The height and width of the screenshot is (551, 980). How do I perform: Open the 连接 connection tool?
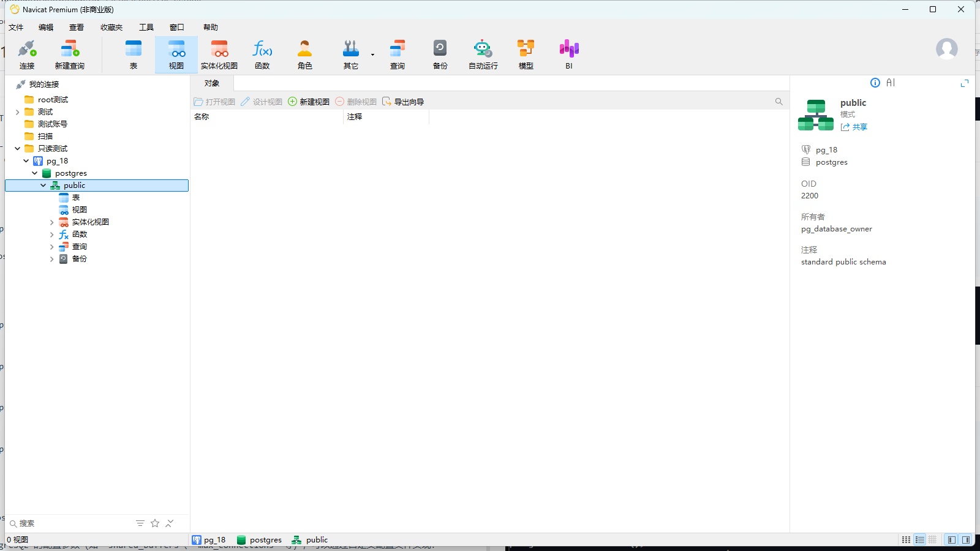tap(27, 54)
